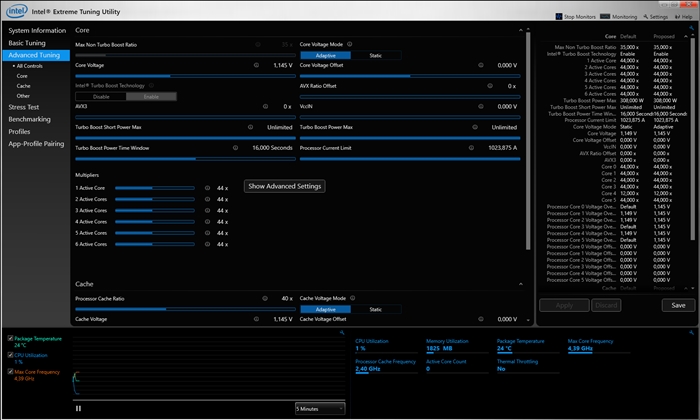Enable Intel Turbo Boost Technology
Screen dimensions: 700x420
151,96
